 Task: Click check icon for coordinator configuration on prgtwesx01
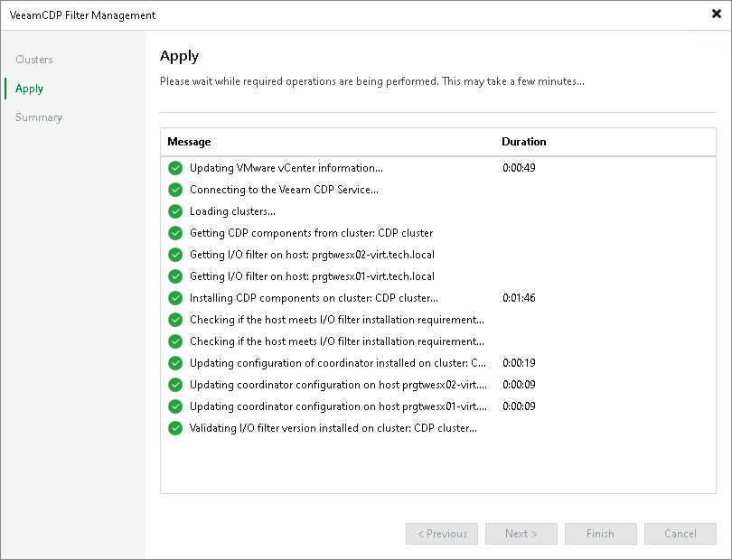(x=175, y=406)
